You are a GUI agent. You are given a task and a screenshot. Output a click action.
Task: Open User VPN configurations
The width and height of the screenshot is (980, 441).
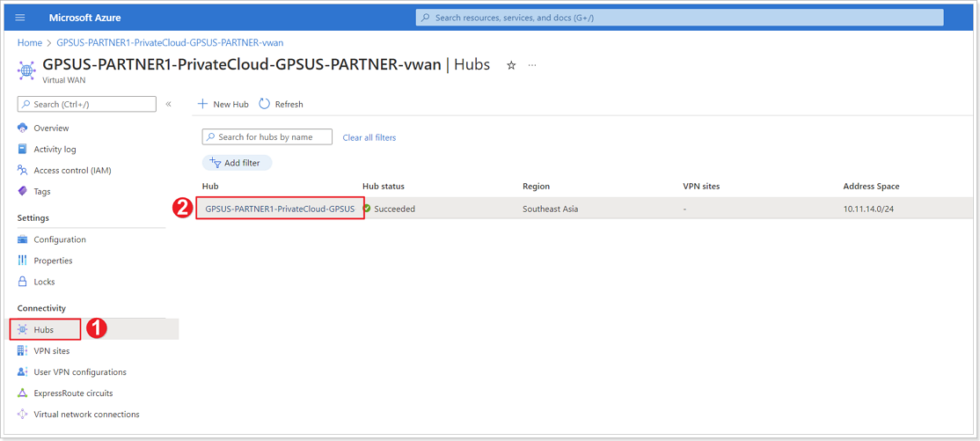[80, 372]
